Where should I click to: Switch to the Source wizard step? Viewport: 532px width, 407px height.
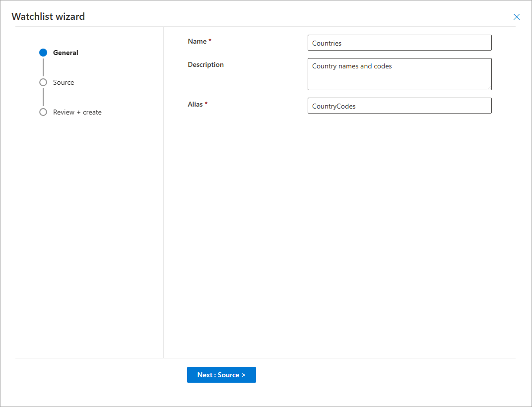(x=64, y=82)
